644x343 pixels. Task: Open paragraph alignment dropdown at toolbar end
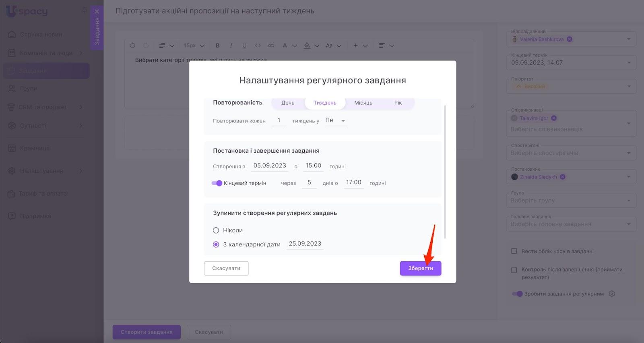coord(386,45)
